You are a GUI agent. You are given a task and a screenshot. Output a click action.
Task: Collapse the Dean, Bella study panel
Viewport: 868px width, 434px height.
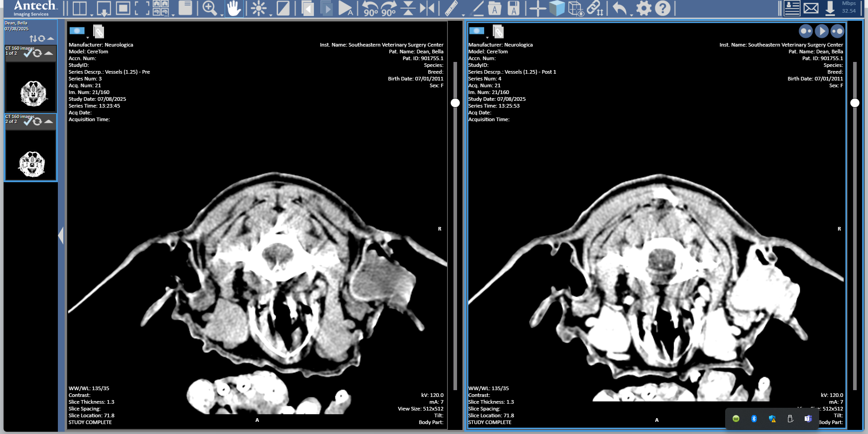click(51, 39)
